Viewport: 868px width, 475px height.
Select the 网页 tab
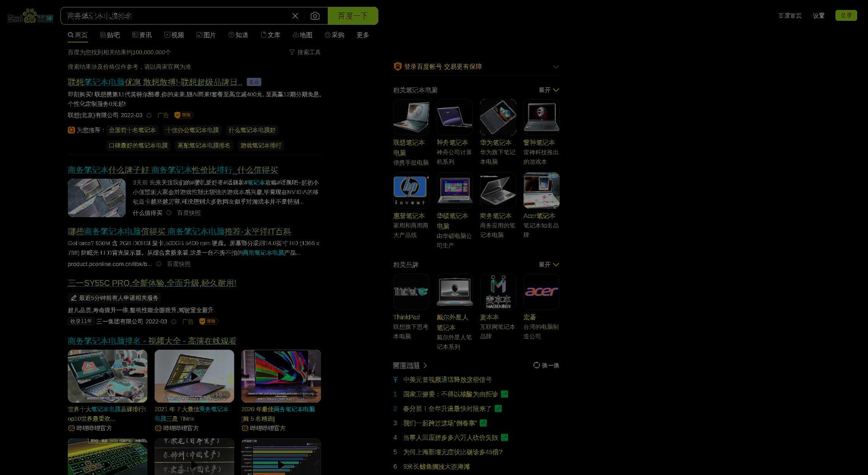point(78,35)
